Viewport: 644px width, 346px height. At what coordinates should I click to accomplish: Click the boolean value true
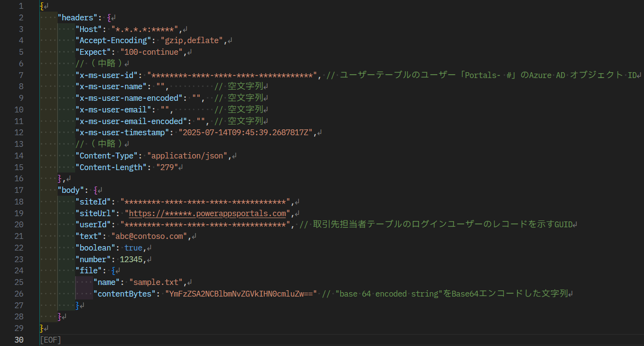(x=133, y=248)
